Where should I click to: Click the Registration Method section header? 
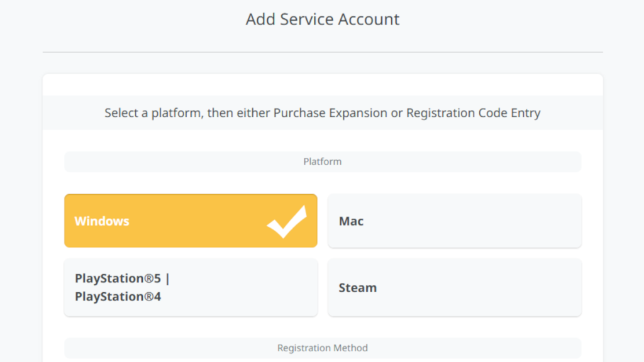322,348
